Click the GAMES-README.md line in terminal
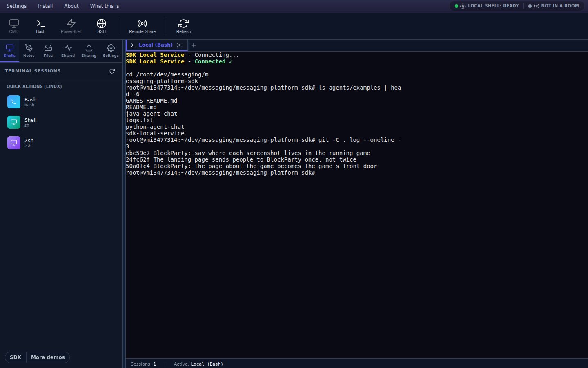 151,101
